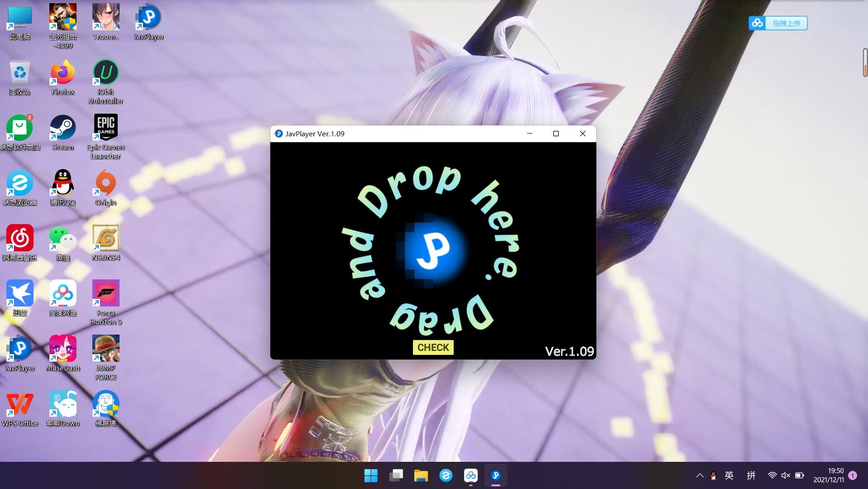Open the clock and date notification area
The width and height of the screenshot is (868, 489).
click(829, 475)
